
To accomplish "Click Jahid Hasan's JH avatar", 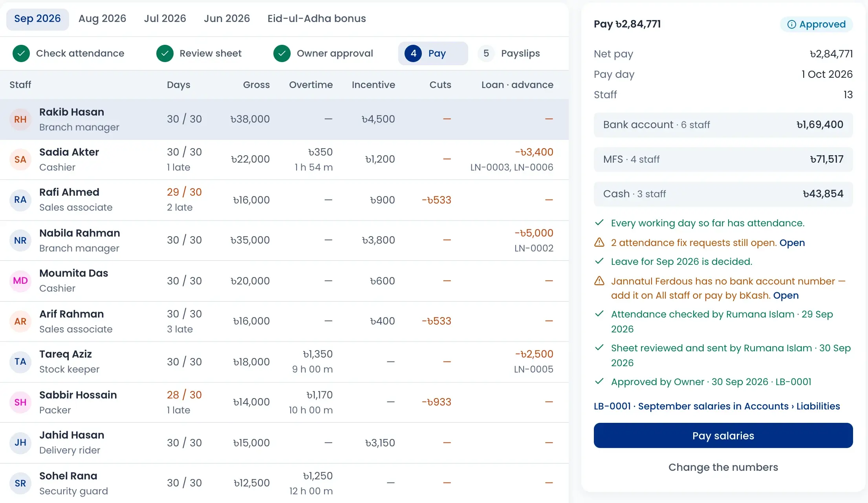I will [x=20, y=442].
